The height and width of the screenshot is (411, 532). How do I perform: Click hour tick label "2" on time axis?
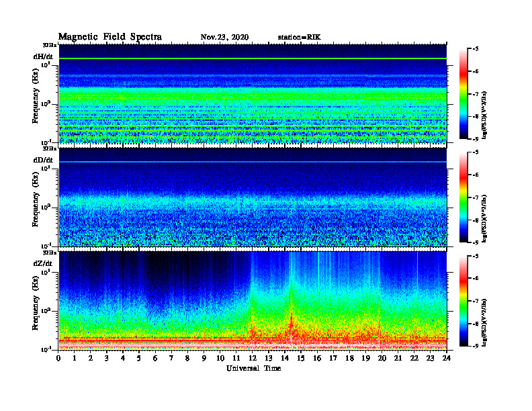tap(91, 358)
